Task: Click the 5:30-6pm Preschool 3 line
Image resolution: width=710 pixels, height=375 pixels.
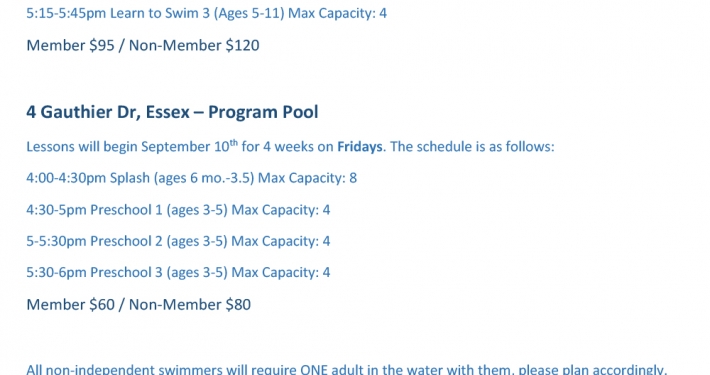Action: click(178, 272)
